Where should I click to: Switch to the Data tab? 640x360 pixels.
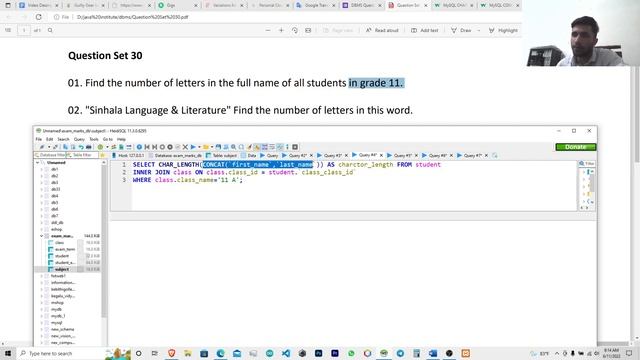click(249, 156)
